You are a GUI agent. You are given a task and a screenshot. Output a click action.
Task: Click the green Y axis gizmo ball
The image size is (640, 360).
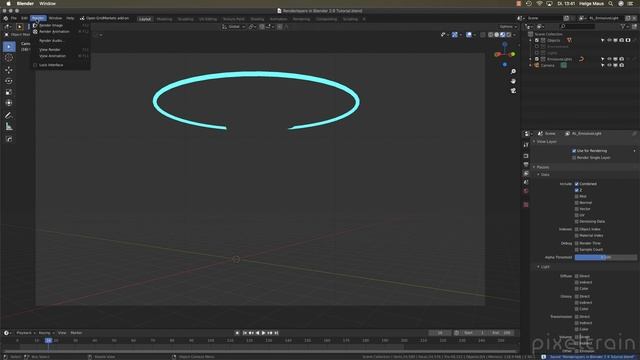tap(512, 54)
